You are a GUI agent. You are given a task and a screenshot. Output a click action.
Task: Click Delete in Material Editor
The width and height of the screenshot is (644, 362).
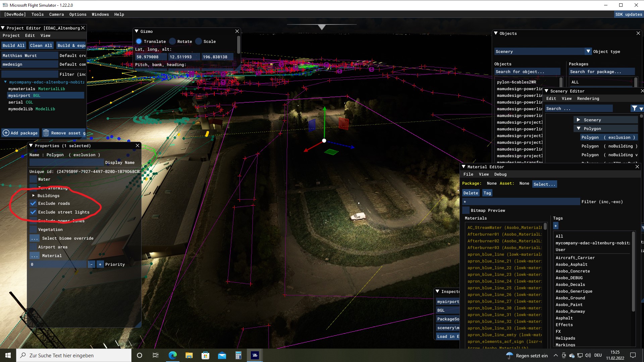pyautogui.click(x=471, y=193)
